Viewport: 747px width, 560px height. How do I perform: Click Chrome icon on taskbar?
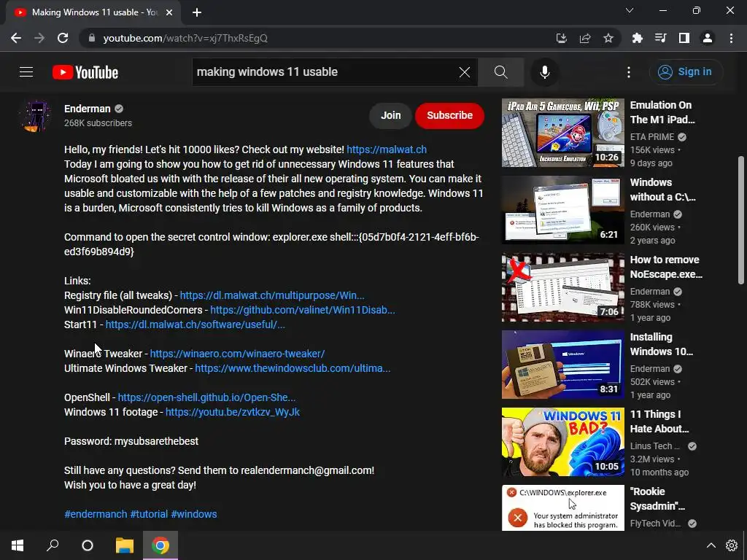point(160,545)
